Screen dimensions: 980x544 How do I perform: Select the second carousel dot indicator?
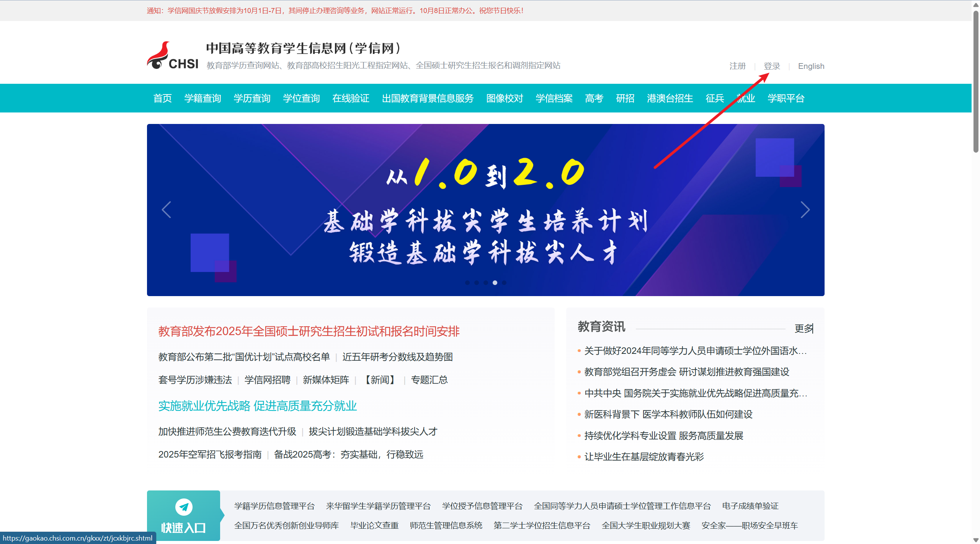tap(476, 283)
